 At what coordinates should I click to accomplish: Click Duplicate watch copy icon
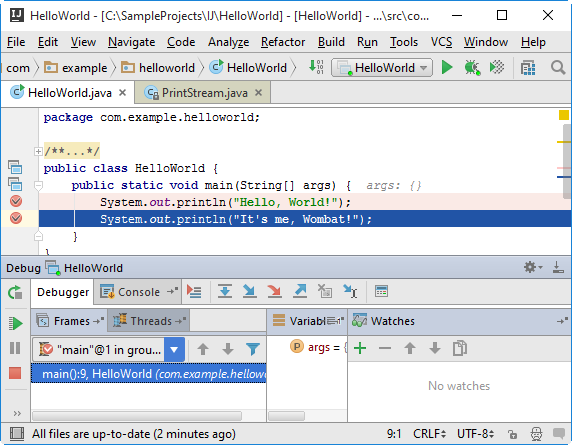click(x=460, y=348)
